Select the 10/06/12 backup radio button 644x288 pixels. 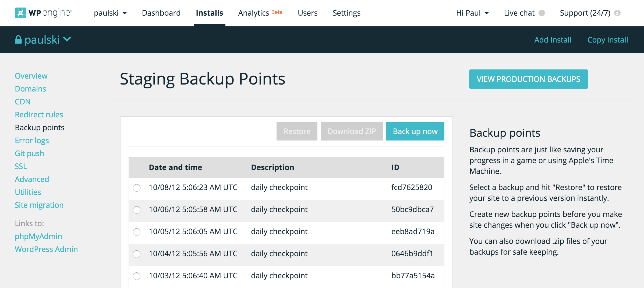[137, 210]
